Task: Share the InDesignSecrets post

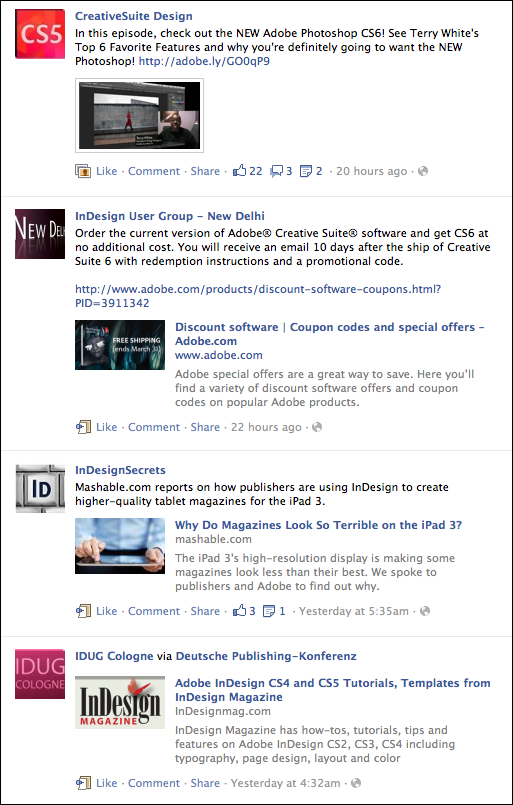Action: click(205, 611)
